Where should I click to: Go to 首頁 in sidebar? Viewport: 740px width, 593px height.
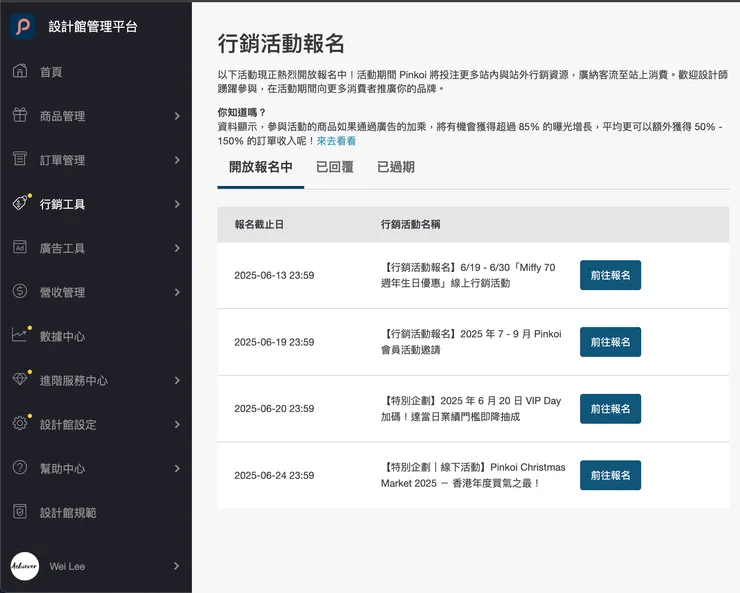(51, 72)
